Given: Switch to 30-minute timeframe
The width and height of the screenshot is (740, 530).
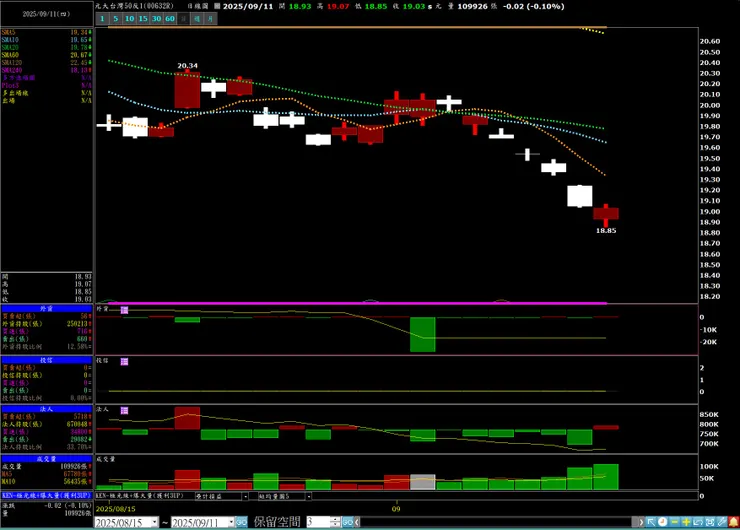Looking at the screenshot, I should (x=157, y=19).
